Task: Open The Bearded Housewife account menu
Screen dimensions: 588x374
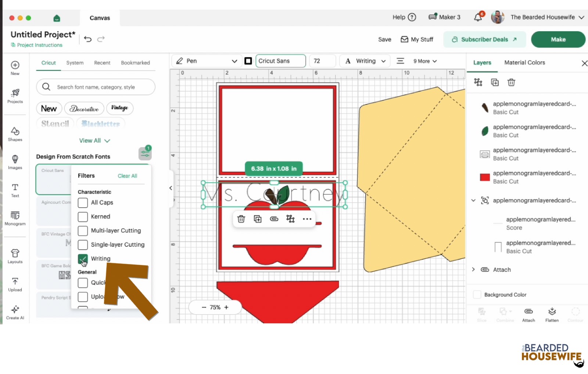Action: (547, 17)
